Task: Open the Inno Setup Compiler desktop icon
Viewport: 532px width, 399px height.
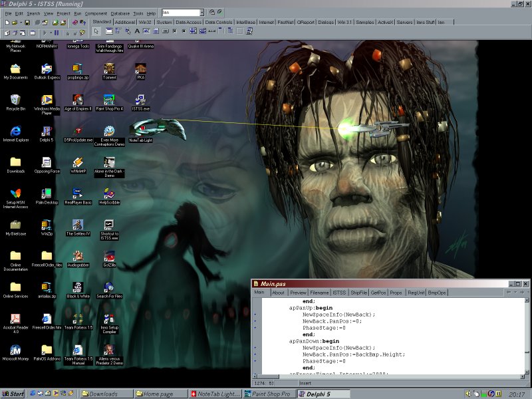Action: tap(109, 324)
